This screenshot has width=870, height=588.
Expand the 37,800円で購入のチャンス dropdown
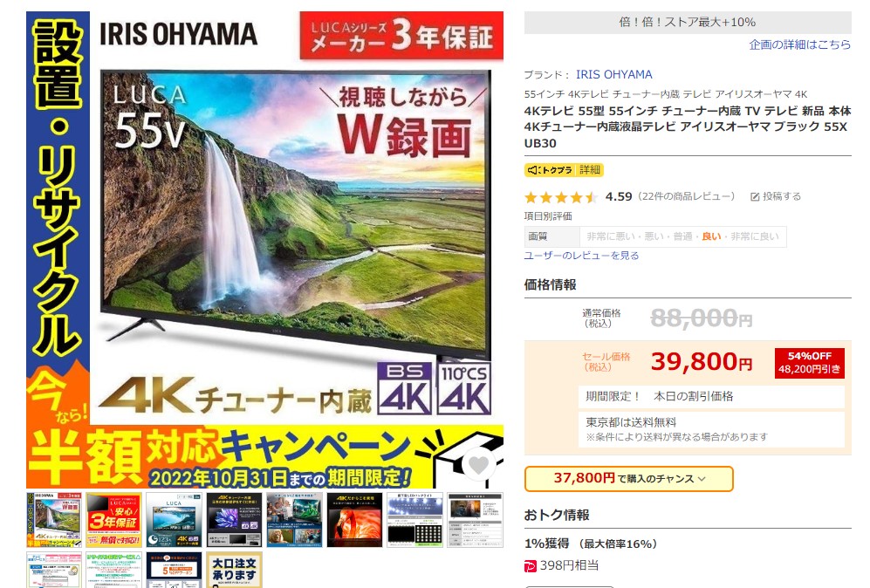click(628, 479)
